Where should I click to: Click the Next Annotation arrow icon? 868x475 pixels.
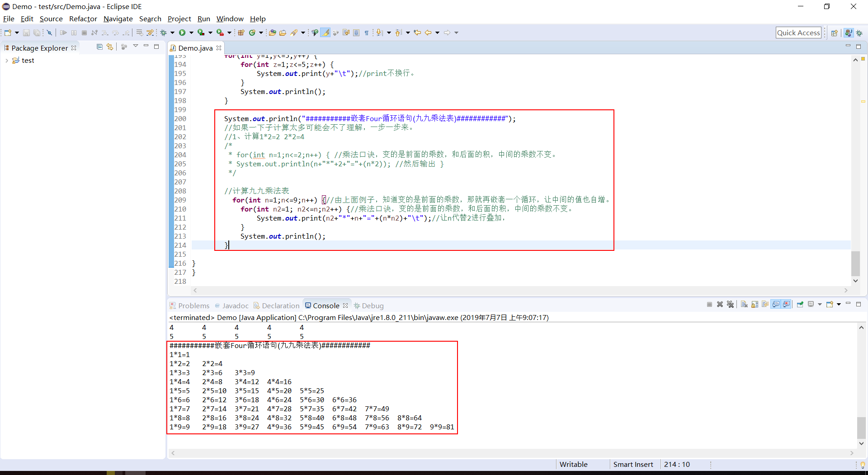coord(379,33)
